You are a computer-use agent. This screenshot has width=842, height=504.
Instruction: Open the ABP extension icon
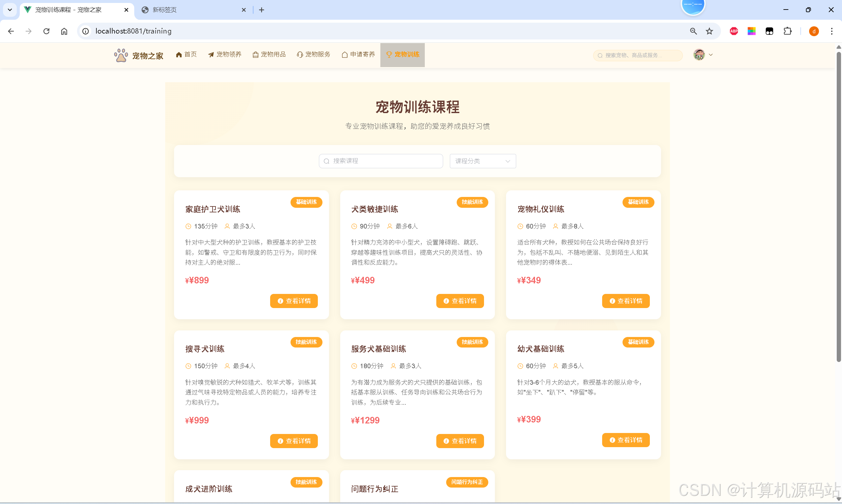pyautogui.click(x=734, y=31)
